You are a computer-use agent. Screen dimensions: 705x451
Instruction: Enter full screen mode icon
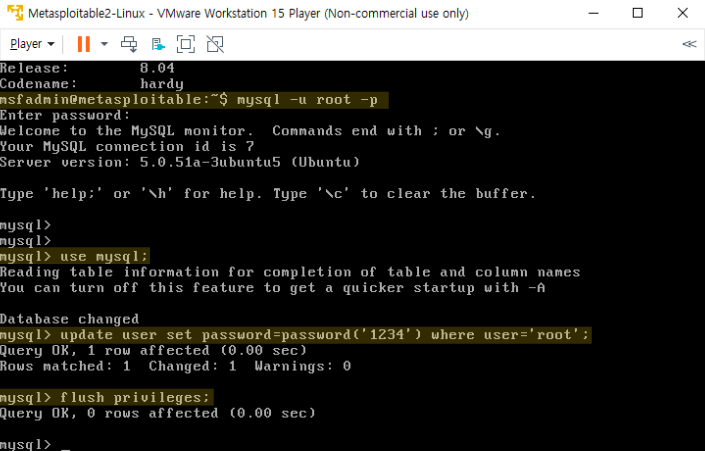[186, 44]
